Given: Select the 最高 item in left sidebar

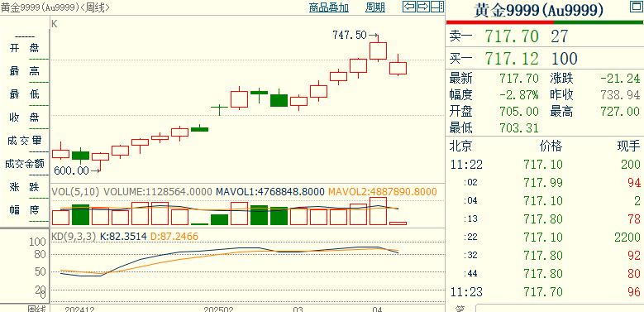Looking at the screenshot, I should [x=25, y=71].
